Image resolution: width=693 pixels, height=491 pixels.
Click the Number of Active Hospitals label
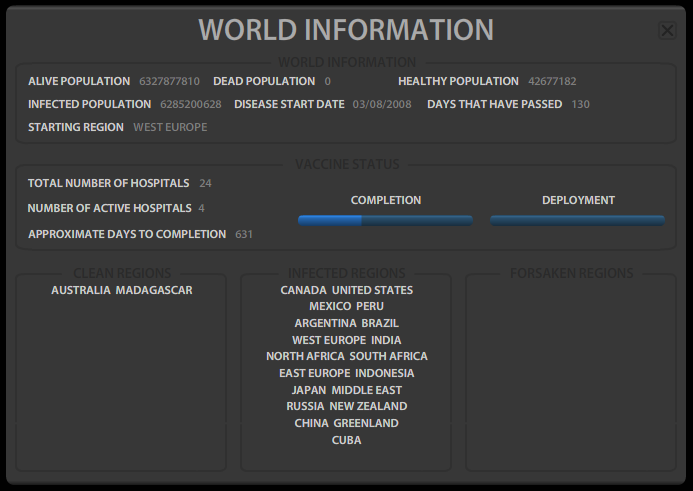[x=110, y=208]
